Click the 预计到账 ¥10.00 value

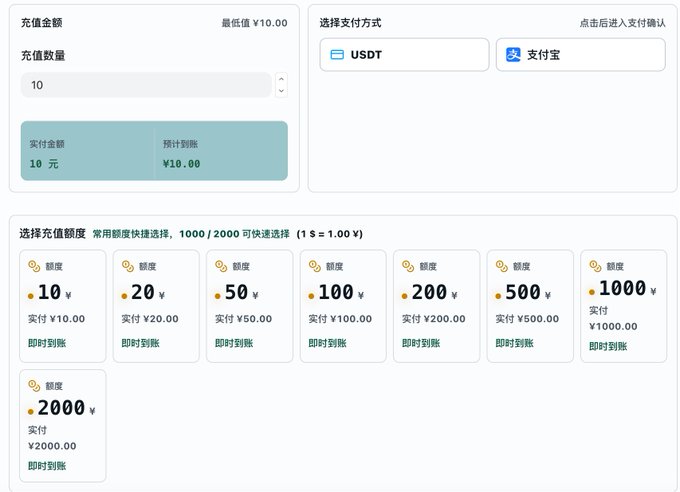click(181, 164)
